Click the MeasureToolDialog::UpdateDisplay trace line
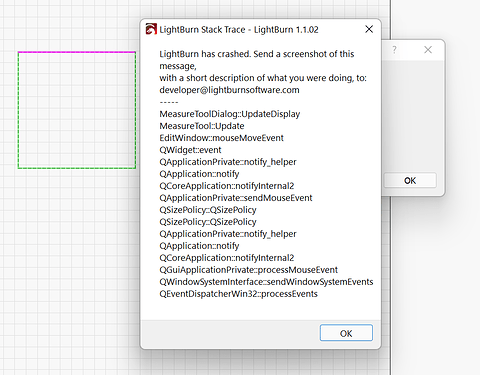 230,114
